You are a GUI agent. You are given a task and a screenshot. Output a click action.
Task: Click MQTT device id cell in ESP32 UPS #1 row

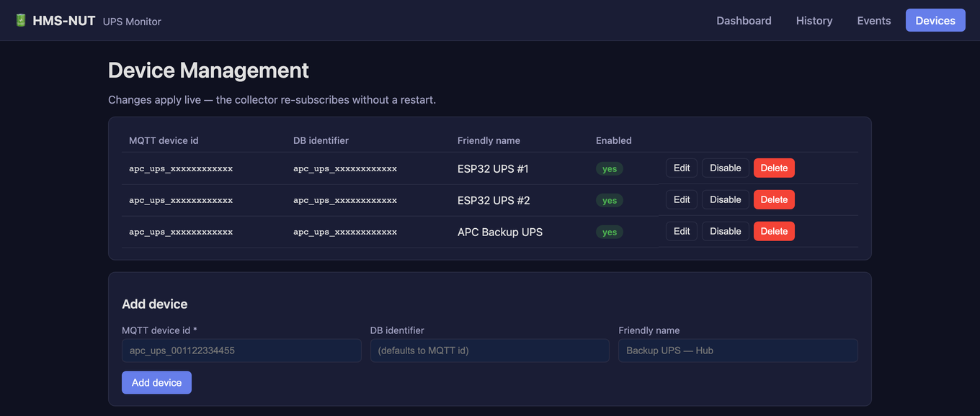tap(181, 168)
